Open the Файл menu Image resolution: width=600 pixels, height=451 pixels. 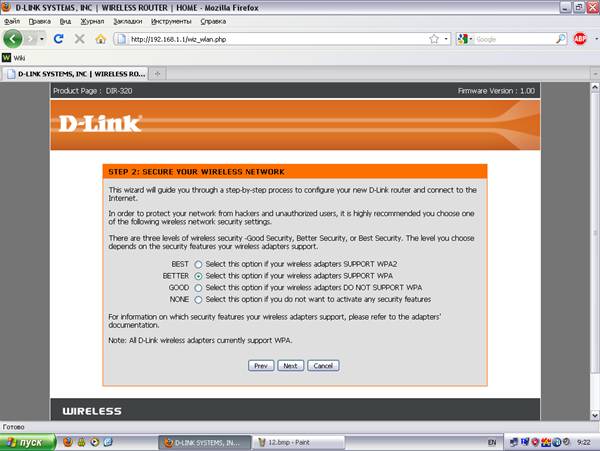pos(12,21)
